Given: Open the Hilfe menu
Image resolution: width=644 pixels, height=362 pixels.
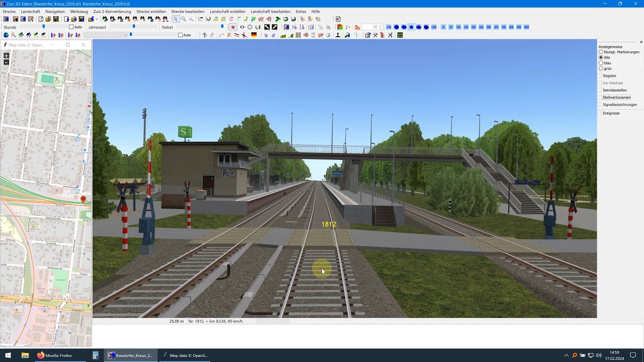Looking at the screenshot, I should click(315, 12).
